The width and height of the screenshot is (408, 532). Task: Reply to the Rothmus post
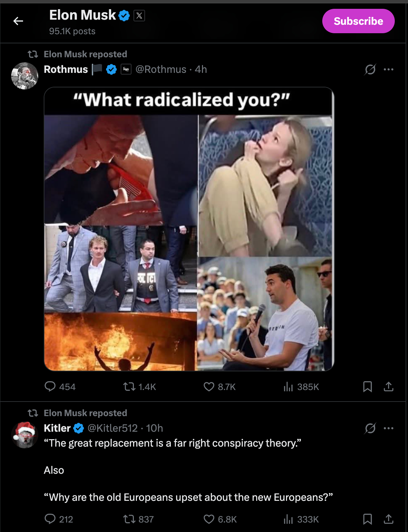(50, 387)
